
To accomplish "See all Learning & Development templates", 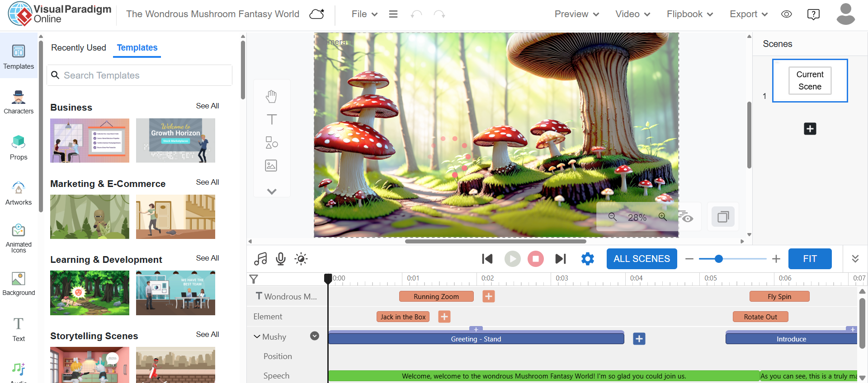I will pyautogui.click(x=208, y=258).
